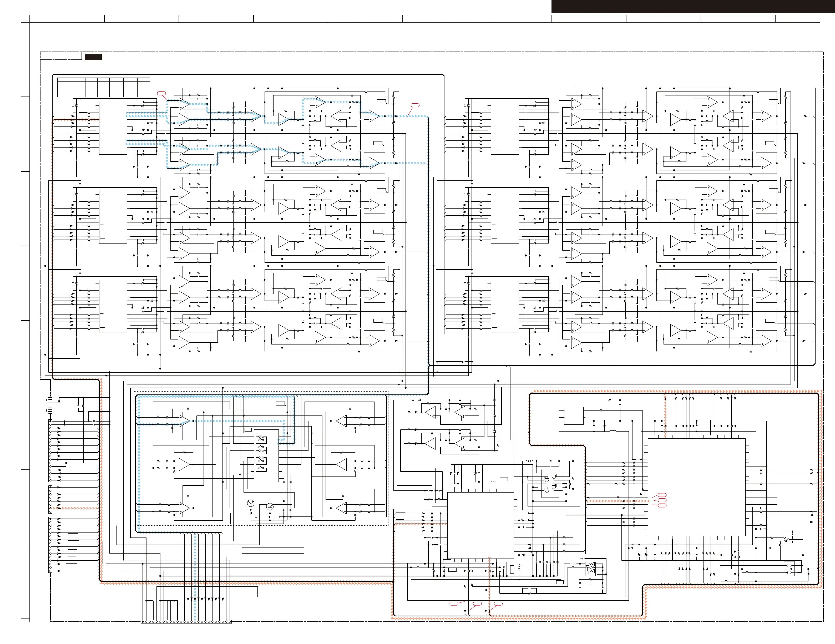Click topmost of three red ovals by large IC
The width and height of the screenshot is (835, 644).
point(662,495)
